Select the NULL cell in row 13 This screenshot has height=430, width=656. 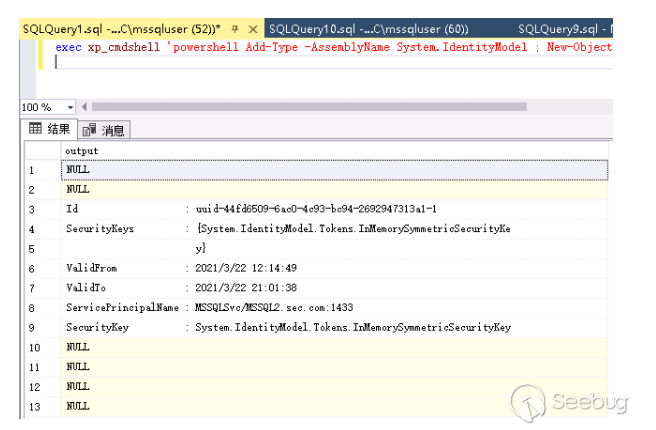pos(334,407)
